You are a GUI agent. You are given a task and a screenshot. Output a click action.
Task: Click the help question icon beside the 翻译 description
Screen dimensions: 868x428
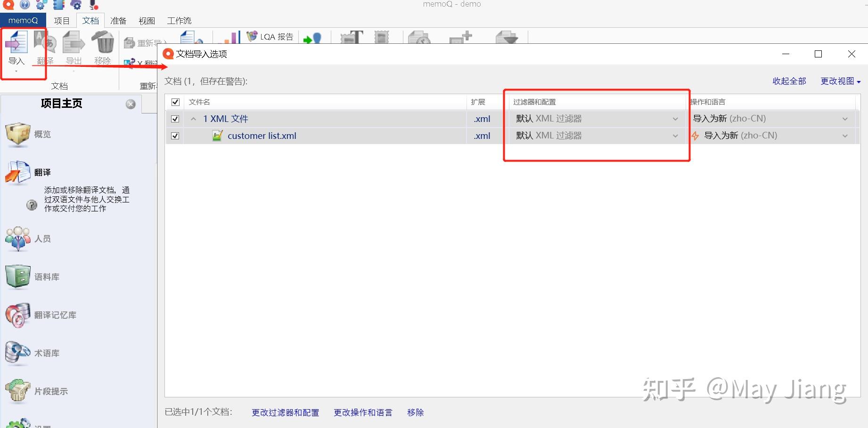[32, 205]
